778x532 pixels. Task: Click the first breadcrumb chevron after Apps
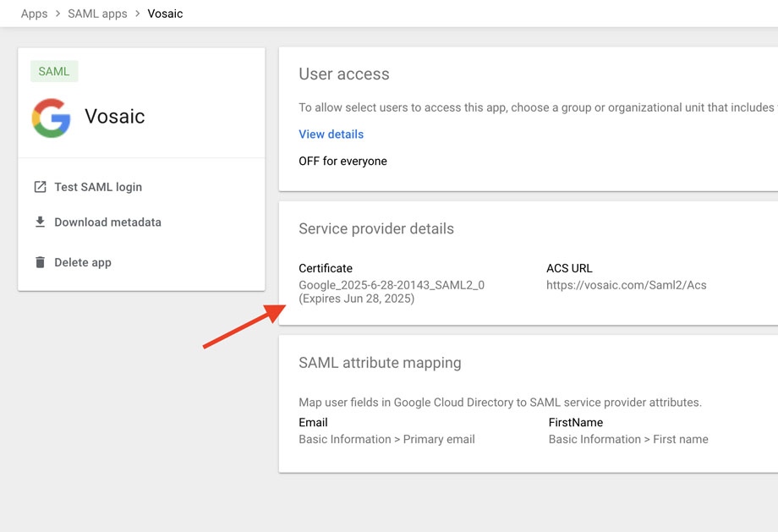pyautogui.click(x=58, y=14)
